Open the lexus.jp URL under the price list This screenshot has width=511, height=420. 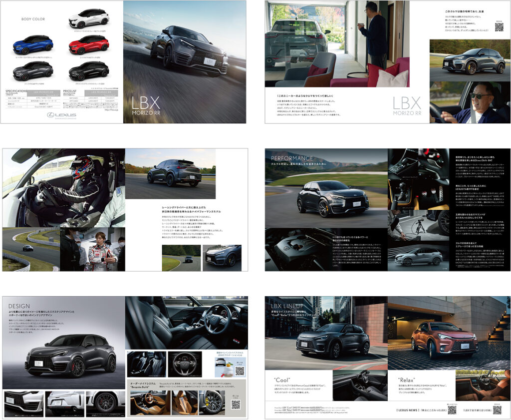(111, 110)
